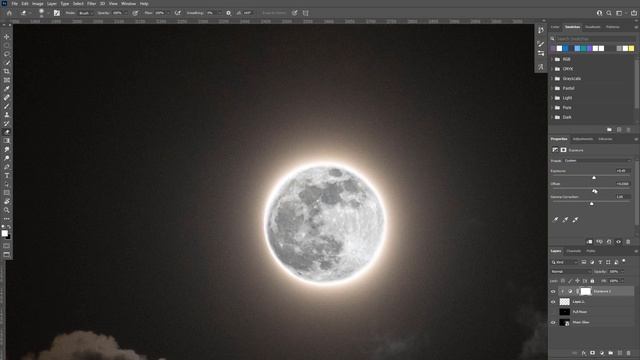Image resolution: width=640 pixels, height=360 pixels.
Task: Select the Brush tool
Action: point(7,106)
